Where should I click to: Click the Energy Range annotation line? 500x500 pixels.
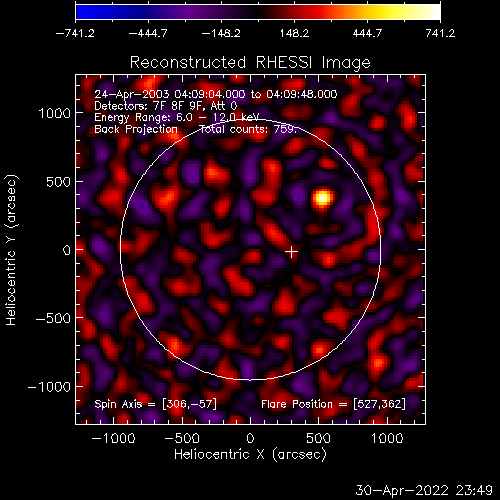click(x=177, y=117)
